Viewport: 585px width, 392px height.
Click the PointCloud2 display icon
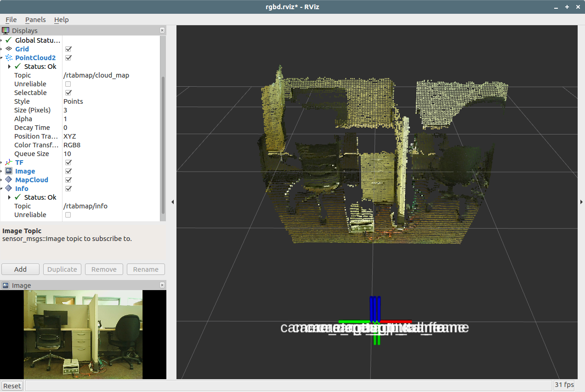click(x=9, y=58)
